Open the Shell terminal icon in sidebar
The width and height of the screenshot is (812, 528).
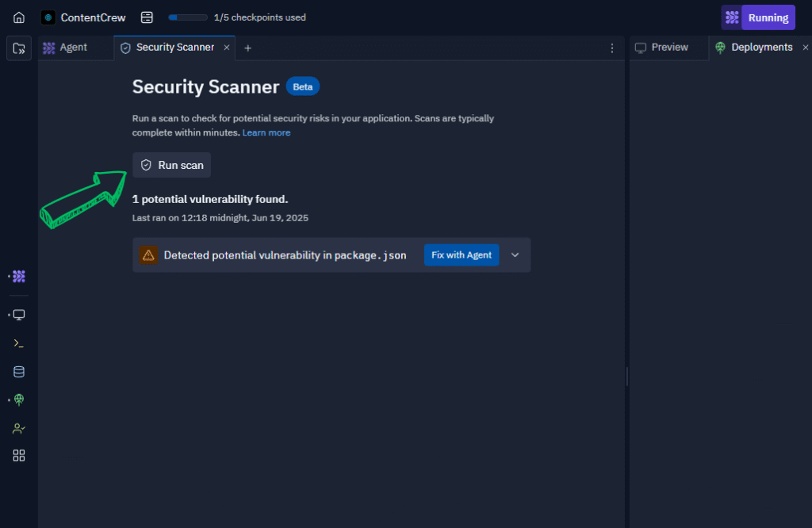19,343
